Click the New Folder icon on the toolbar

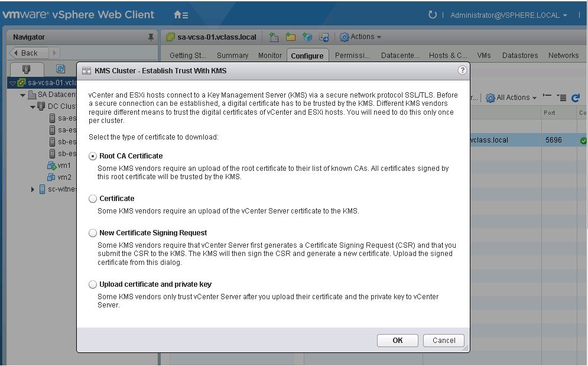[290, 37]
